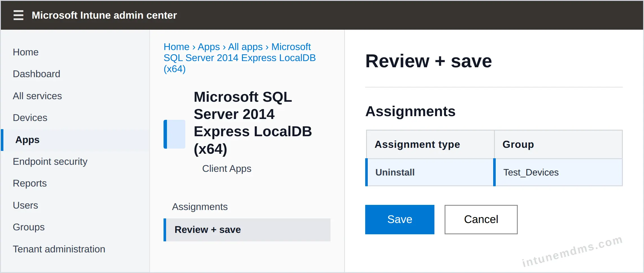Click the All apps breadcrumb link

pyautogui.click(x=245, y=47)
